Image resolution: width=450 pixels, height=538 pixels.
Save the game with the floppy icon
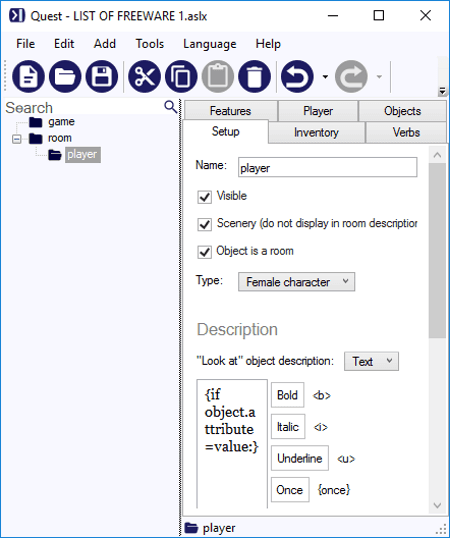(102, 77)
